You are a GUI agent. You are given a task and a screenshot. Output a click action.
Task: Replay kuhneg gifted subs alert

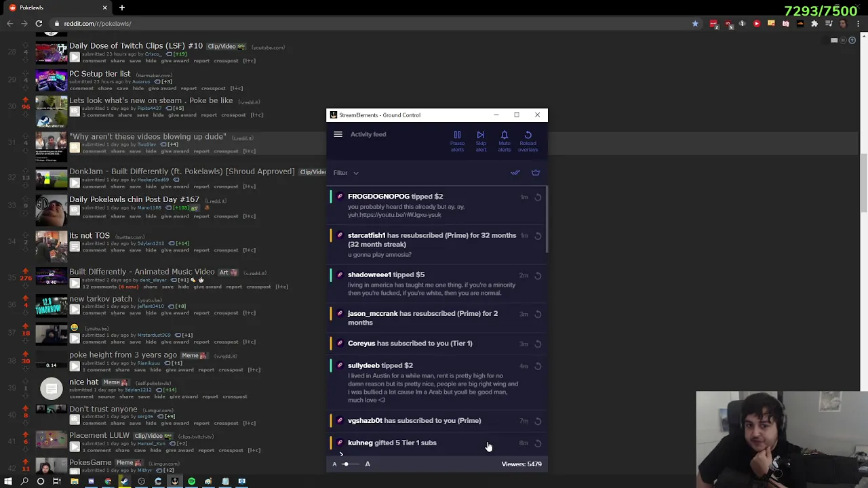click(538, 443)
